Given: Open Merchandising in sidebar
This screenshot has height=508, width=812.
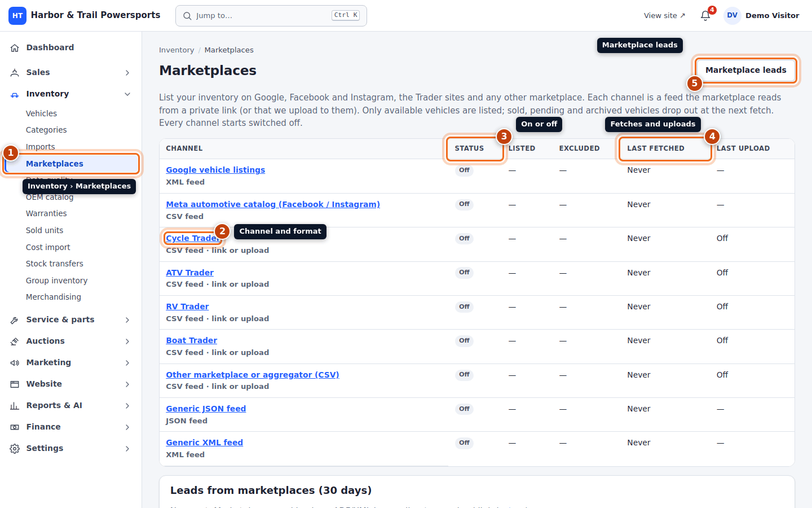Looking at the screenshot, I should click(x=54, y=297).
